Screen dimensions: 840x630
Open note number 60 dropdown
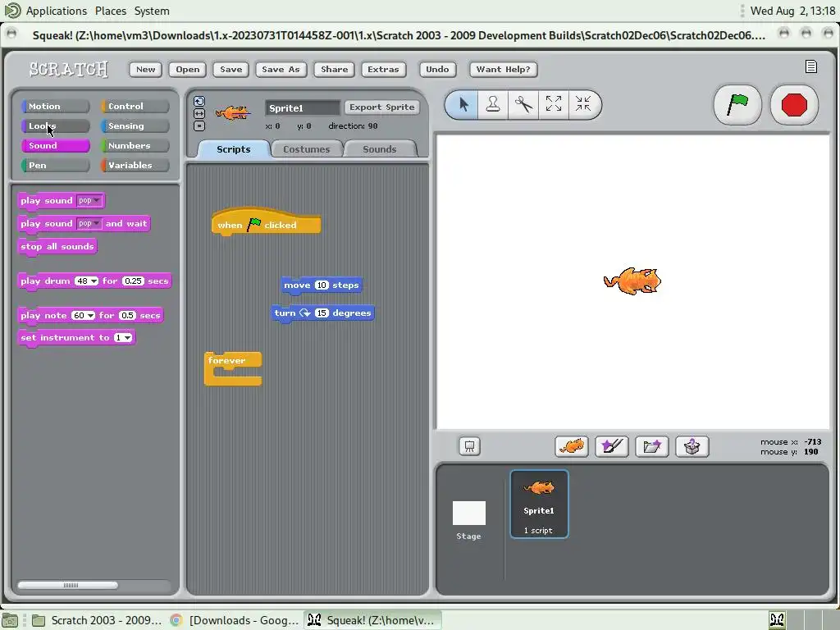pos(83,316)
